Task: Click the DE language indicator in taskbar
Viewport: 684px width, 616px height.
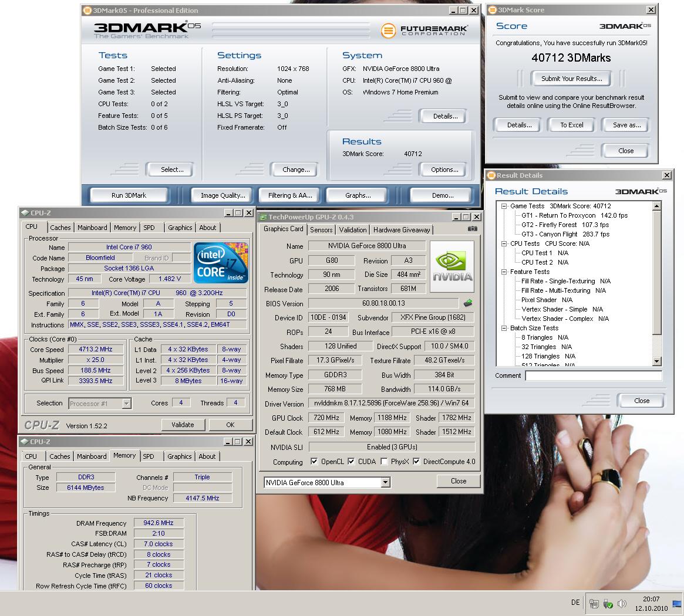Action: click(x=575, y=603)
